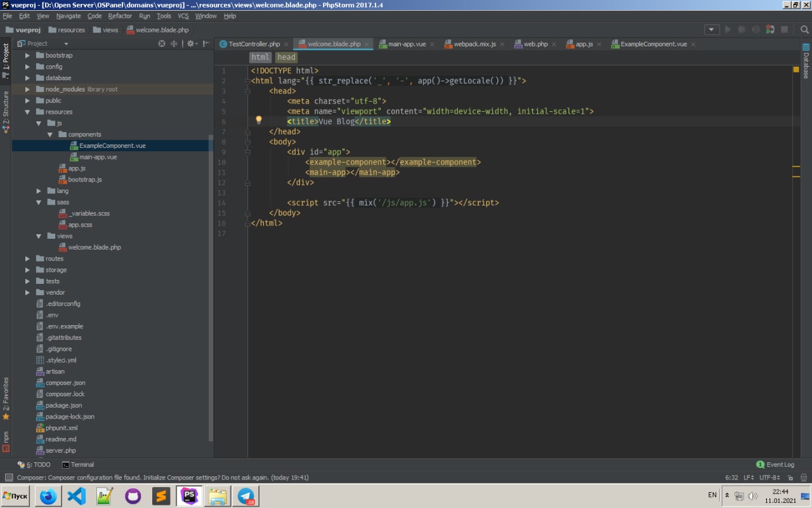
Task: Change line separator LF in status bar
Action: coord(749,477)
